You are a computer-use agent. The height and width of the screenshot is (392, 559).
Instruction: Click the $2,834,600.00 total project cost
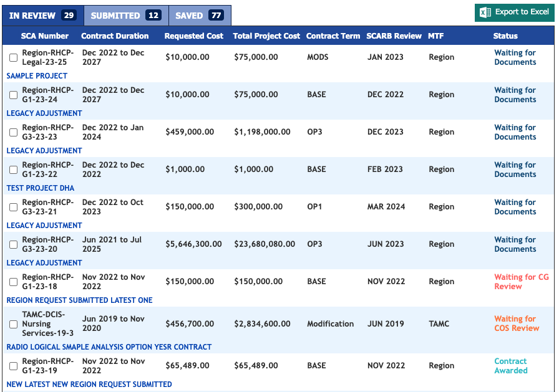point(262,323)
